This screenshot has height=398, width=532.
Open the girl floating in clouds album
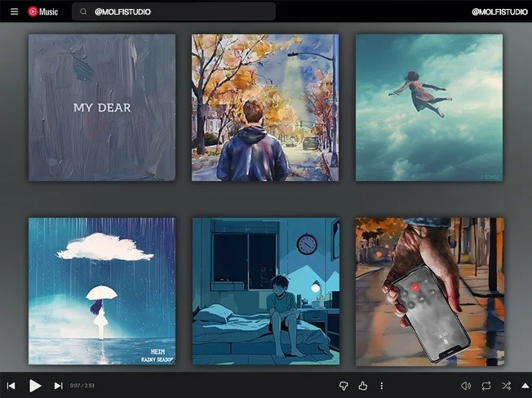[x=429, y=108]
